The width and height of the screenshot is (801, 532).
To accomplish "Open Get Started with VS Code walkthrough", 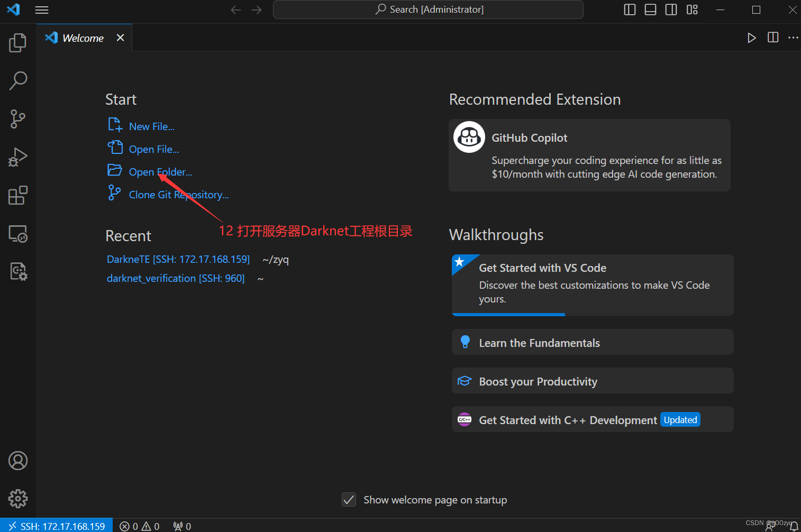I will click(x=593, y=285).
